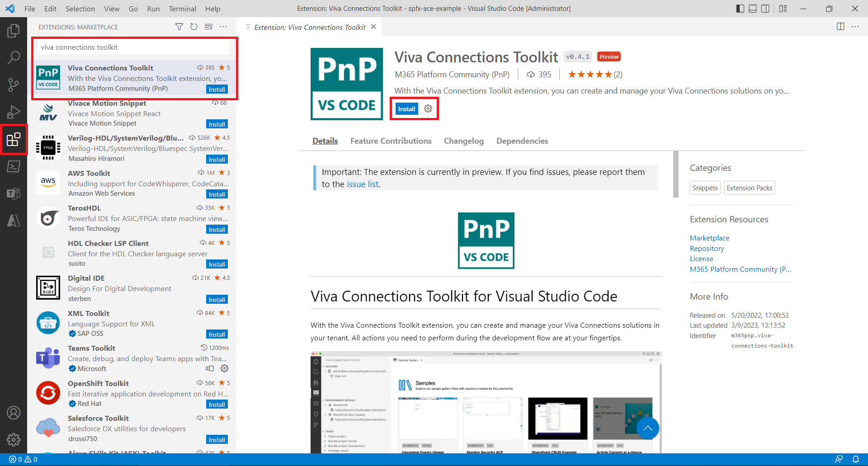The image size is (868, 466).
Task: Clear extensions search results
Action: [208, 27]
